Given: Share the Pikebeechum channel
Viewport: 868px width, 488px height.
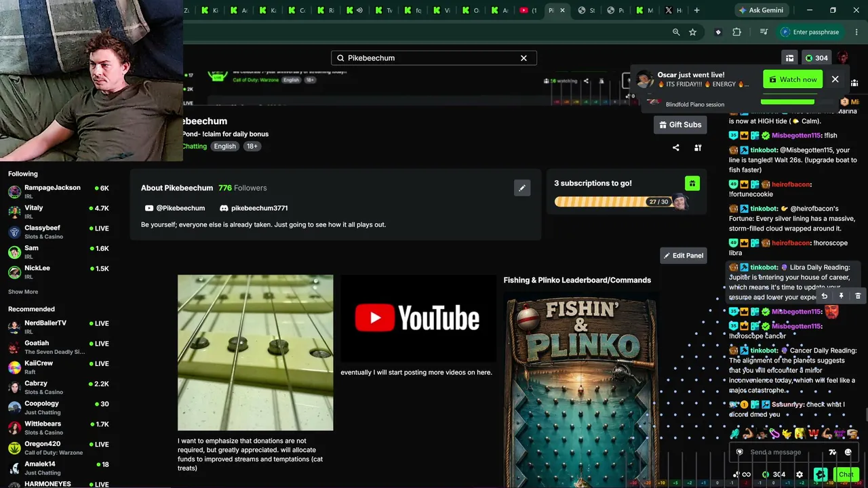Looking at the screenshot, I should pyautogui.click(x=675, y=148).
